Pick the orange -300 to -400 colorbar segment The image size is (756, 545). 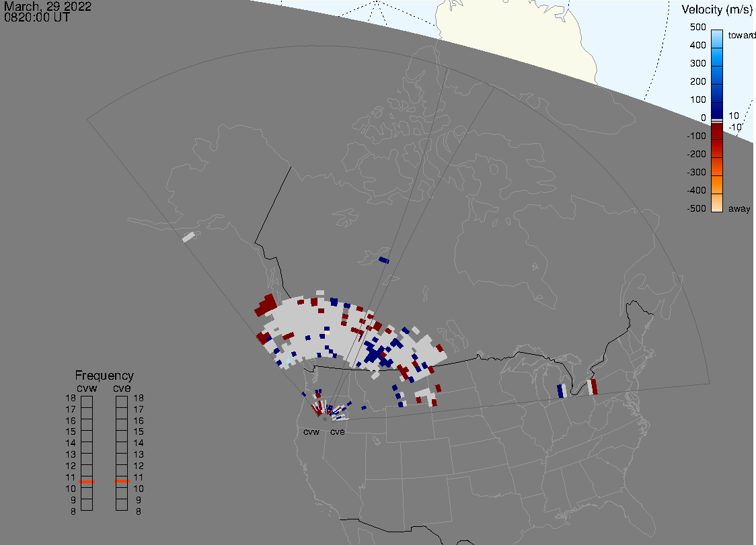(x=717, y=185)
